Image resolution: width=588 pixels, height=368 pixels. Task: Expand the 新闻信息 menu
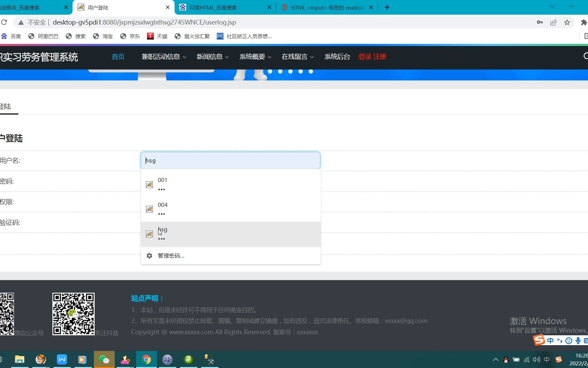(213, 57)
